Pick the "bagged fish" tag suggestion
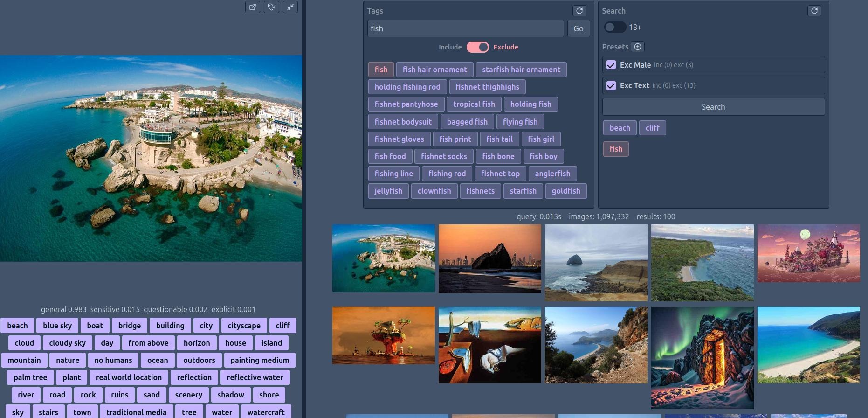 pos(467,122)
